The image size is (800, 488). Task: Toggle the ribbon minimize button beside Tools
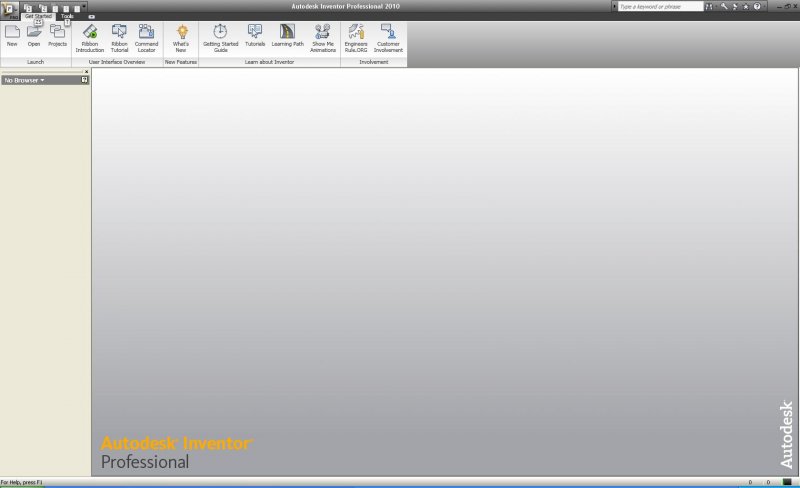pyautogui.click(x=91, y=16)
